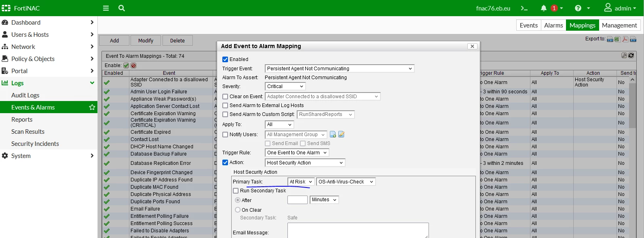Viewport: 644px width, 238px height.
Task: Click the modify group icon beside Notify Users
Action: [x=341, y=135]
